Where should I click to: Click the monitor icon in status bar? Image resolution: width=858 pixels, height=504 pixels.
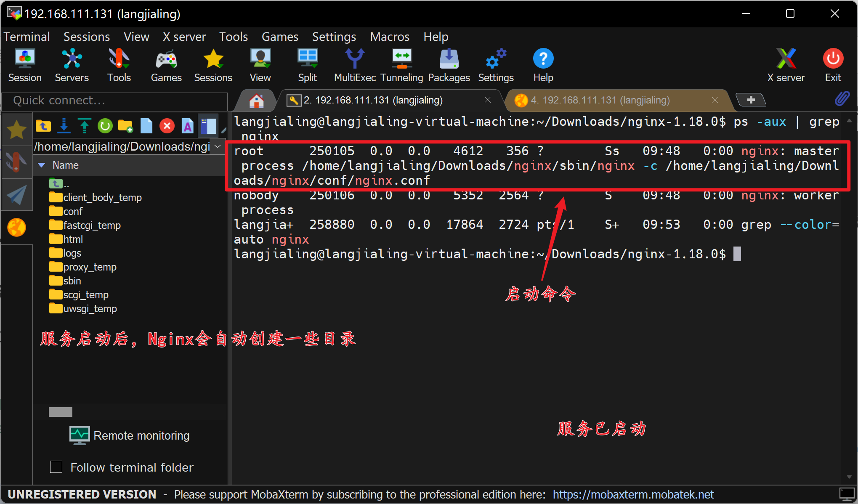(847, 494)
